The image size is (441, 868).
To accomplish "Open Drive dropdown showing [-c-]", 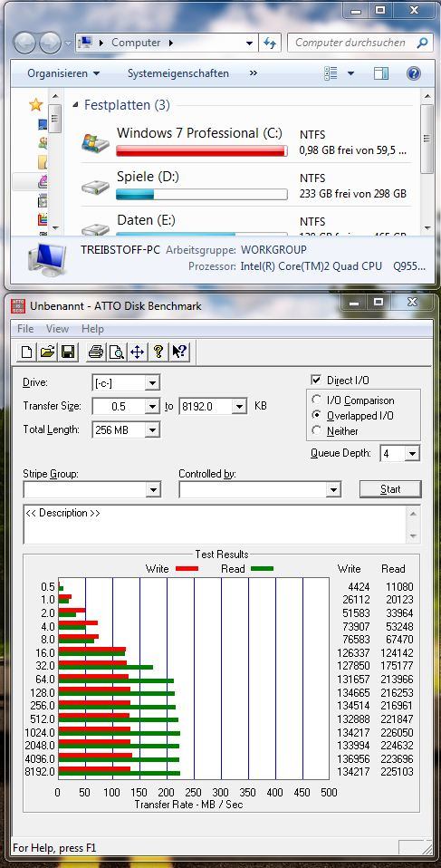I will [153, 382].
